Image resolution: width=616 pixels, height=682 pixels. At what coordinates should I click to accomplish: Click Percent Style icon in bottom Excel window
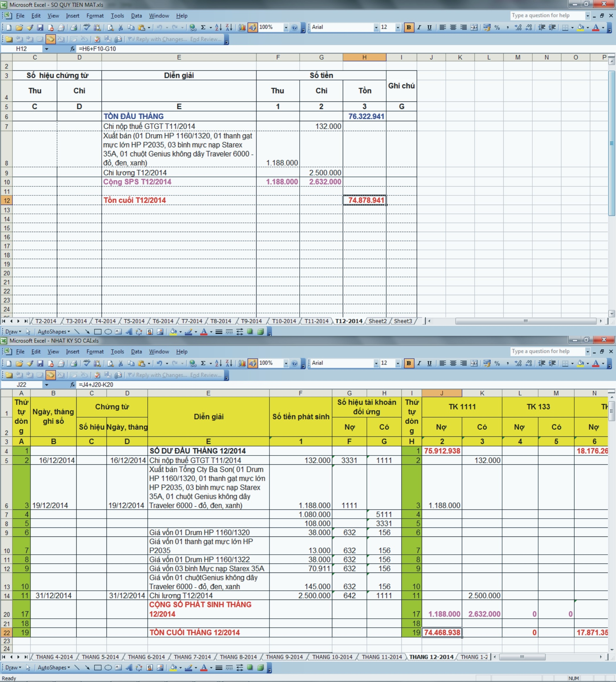[x=497, y=363]
